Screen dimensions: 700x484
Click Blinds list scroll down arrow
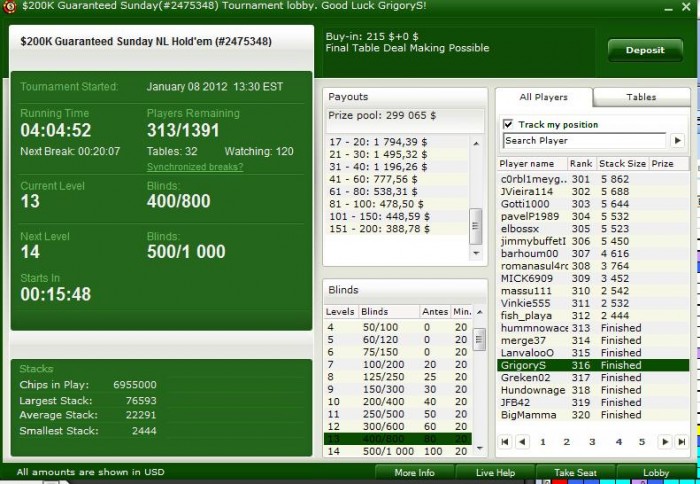click(479, 448)
